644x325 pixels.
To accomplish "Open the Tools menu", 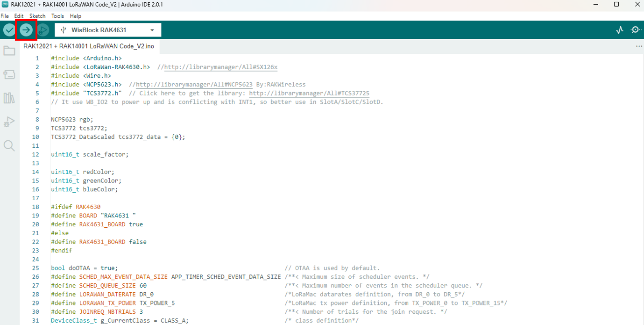I will point(58,16).
